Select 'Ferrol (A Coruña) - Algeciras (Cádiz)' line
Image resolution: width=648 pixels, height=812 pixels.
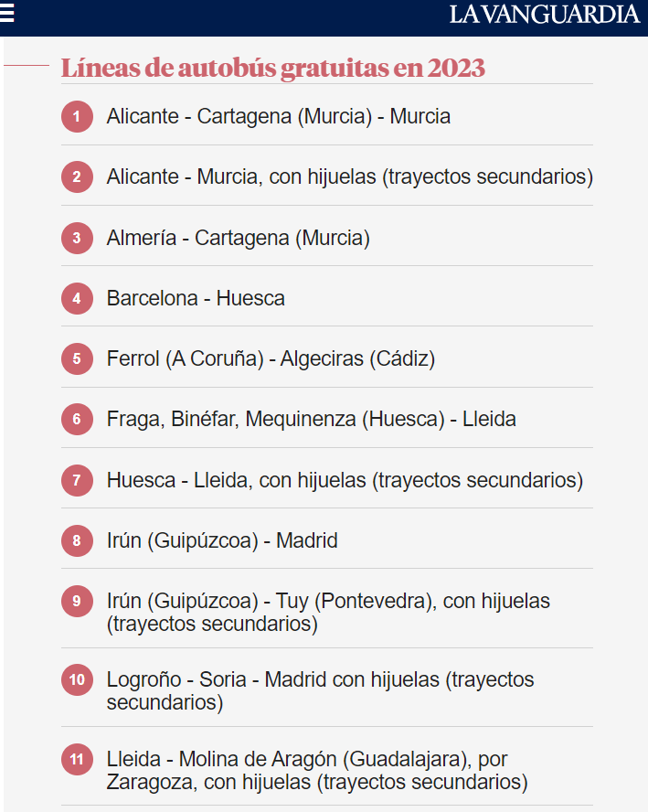point(271,358)
